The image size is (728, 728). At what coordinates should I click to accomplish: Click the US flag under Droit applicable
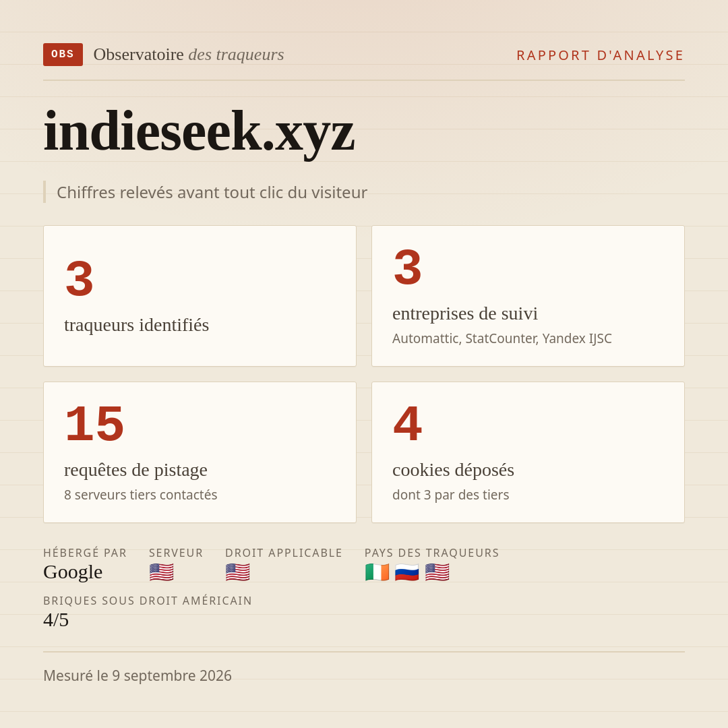(x=238, y=572)
